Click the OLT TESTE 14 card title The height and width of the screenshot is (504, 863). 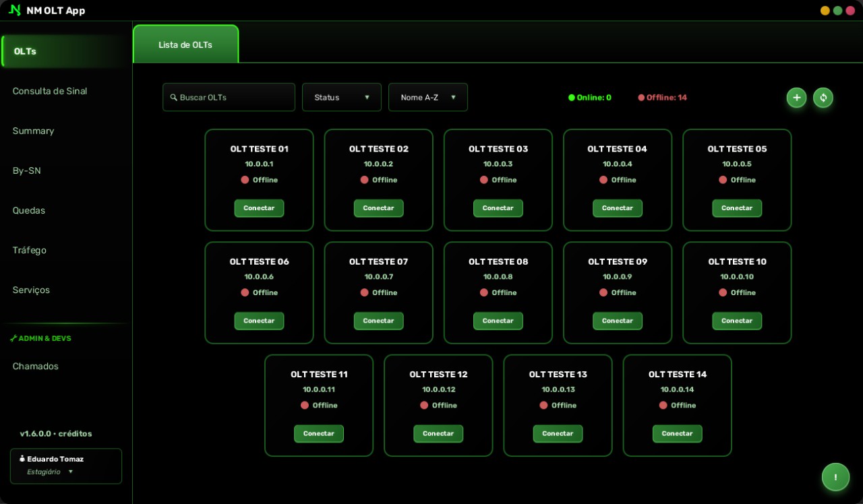(x=678, y=374)
